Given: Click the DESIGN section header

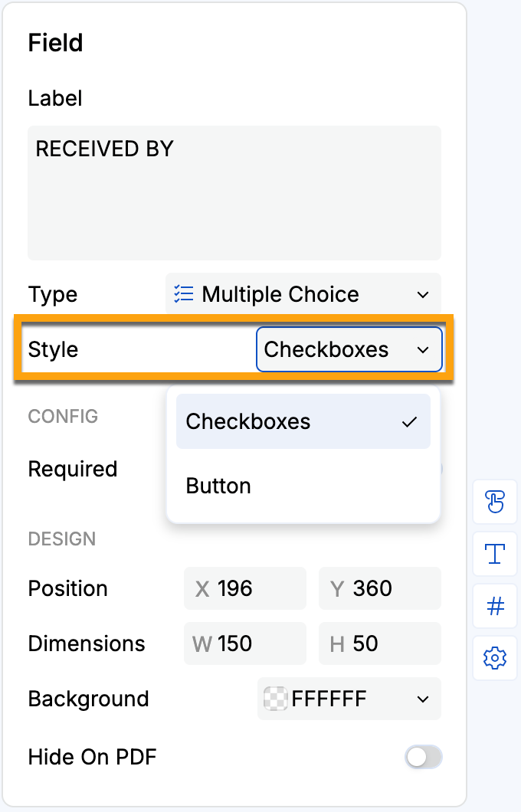Looking at the screenshot, I should point(62,539).
